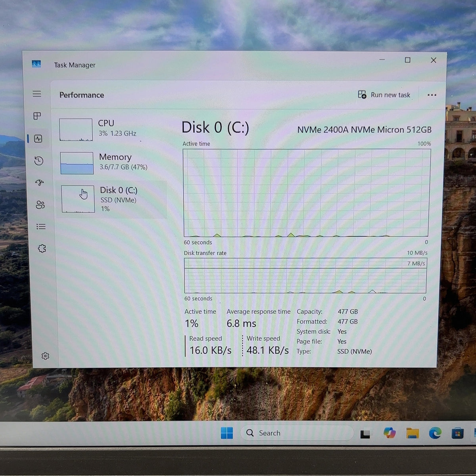
Task: Launch Copilot from the taskbar
Action: click(x=390, y=433)
